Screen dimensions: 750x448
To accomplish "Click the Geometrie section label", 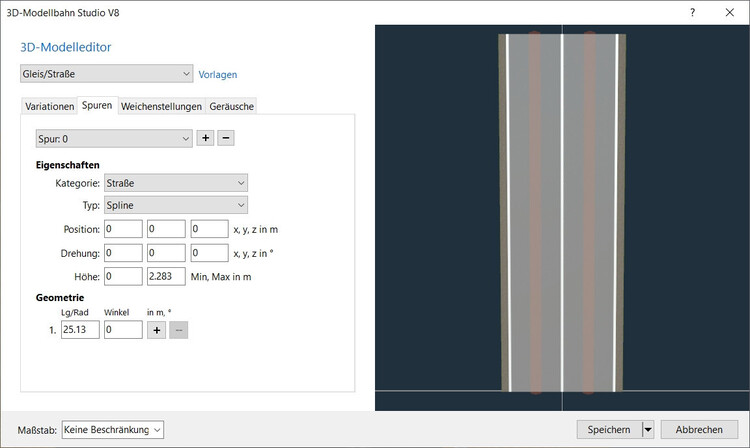I will [x=60, y=297].
